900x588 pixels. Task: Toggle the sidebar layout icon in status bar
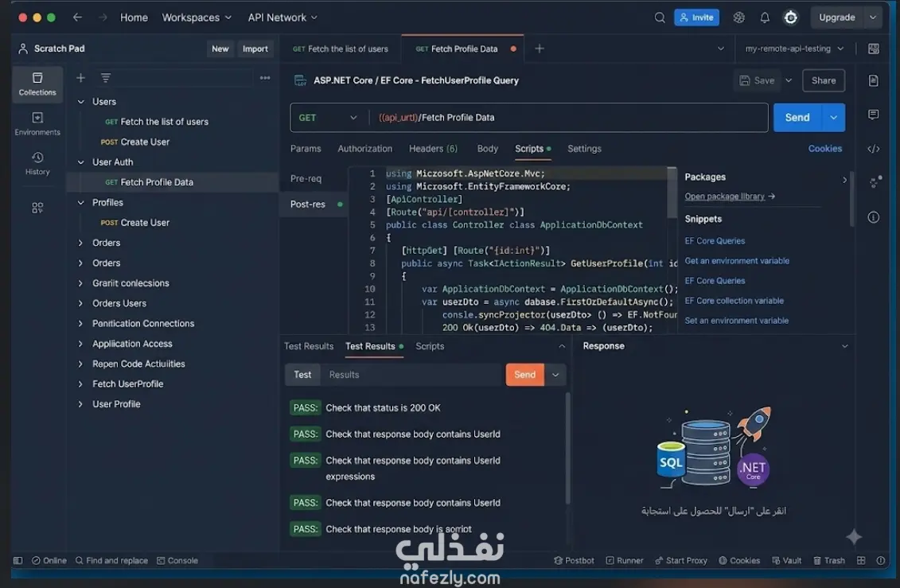coord(18,560)
